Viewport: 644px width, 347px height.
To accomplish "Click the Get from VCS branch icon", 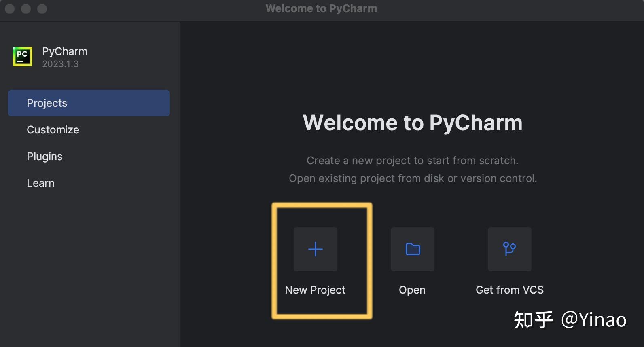I will point(510,249).
